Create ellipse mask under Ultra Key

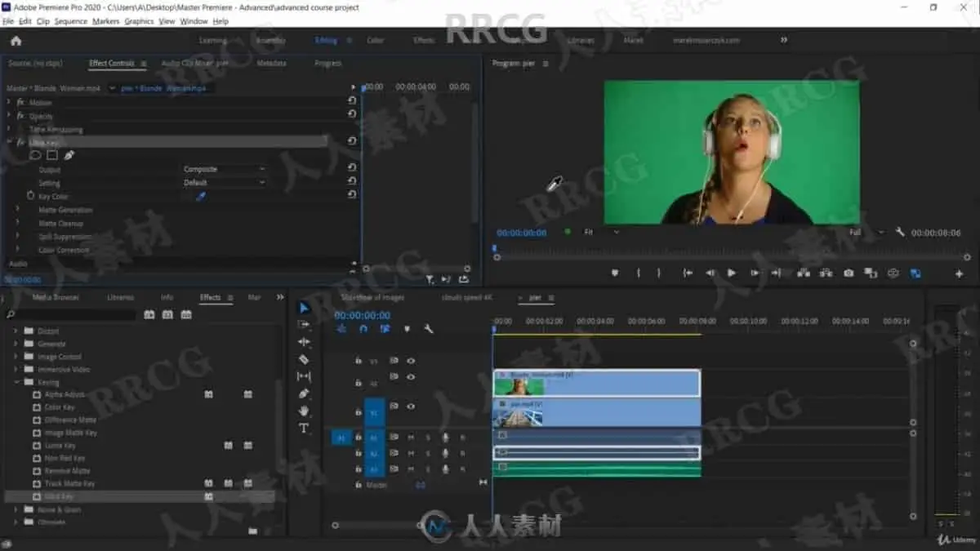tap(35, 155)
